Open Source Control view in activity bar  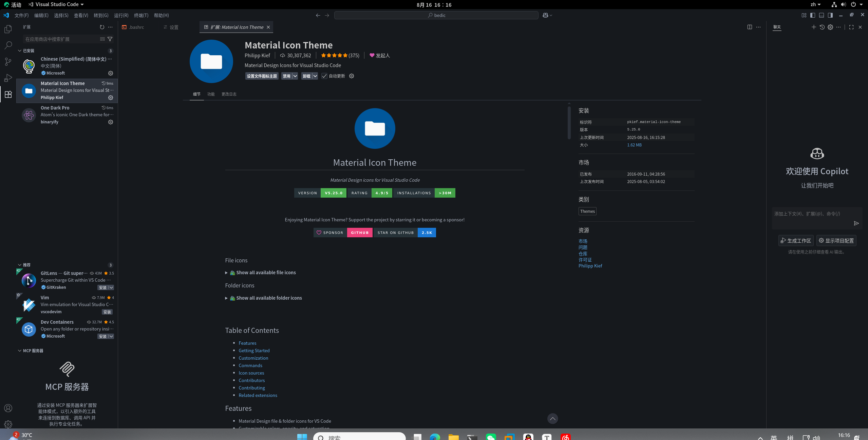pos(8,62)
